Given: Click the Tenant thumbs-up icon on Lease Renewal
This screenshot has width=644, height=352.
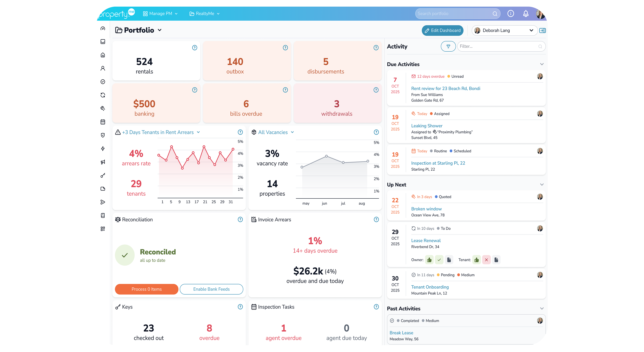Looking at the screenshot, I should coord(477,260).
